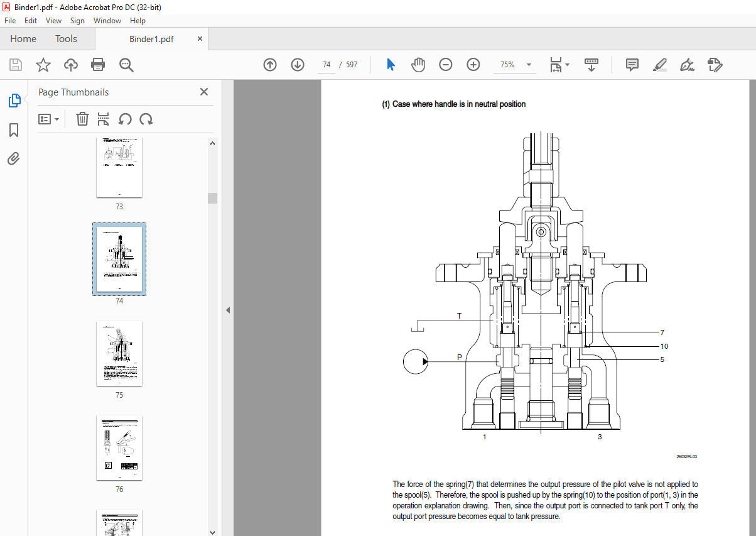Open Page Thumbnails sidebar icon

point(14,101)
